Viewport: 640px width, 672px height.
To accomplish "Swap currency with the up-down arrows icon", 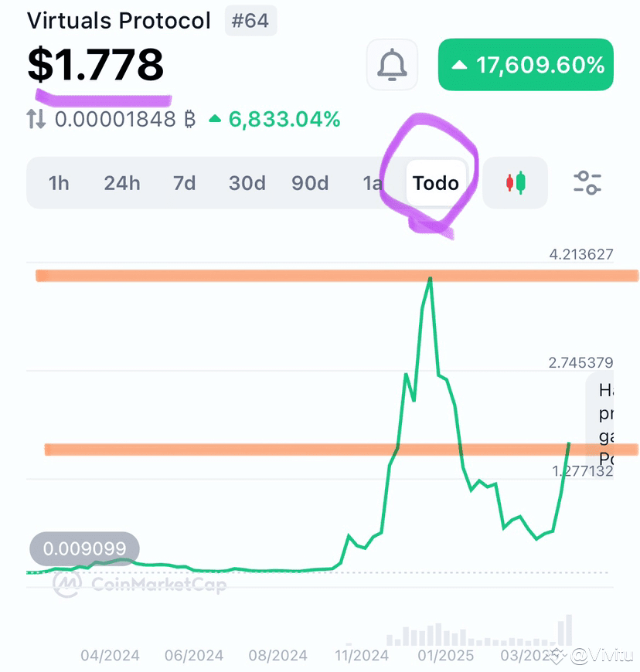I will click(x=36, y=119).
